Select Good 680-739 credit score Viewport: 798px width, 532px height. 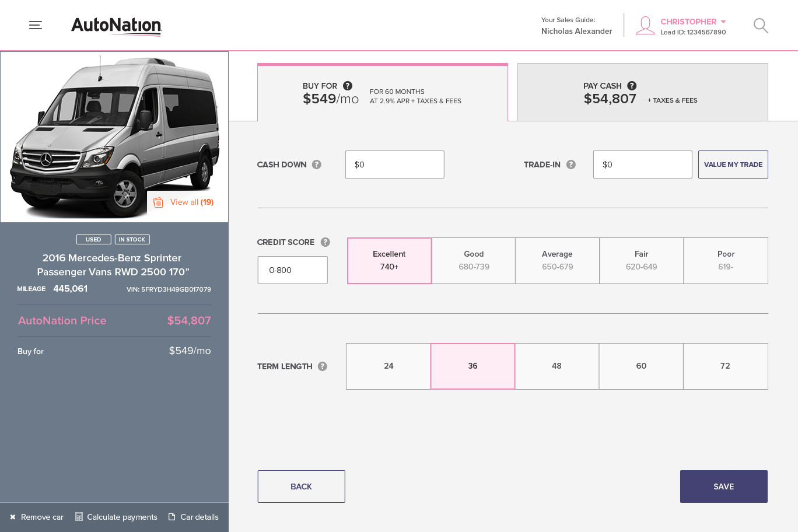(x=474, y=261)
